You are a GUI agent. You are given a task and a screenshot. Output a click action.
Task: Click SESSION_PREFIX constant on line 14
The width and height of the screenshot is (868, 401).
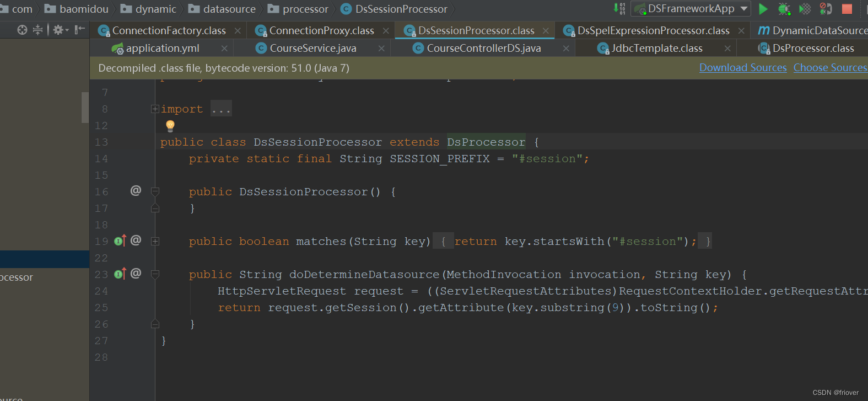click(x=440, y=159)
